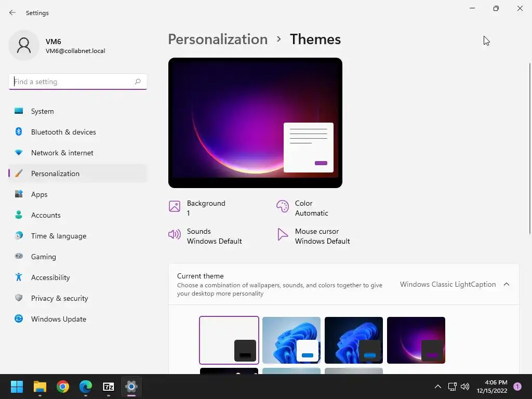Click the Background picture icon
532x399 pixels.
click(175, 206)
